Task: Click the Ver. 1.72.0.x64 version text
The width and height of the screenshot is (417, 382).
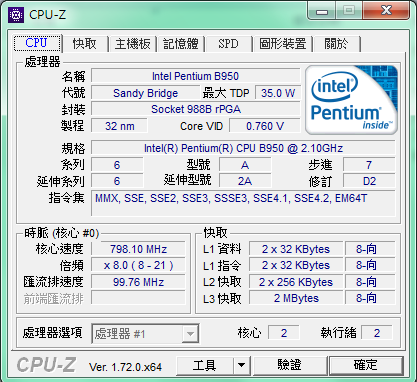Action: [x=125, y=367]
